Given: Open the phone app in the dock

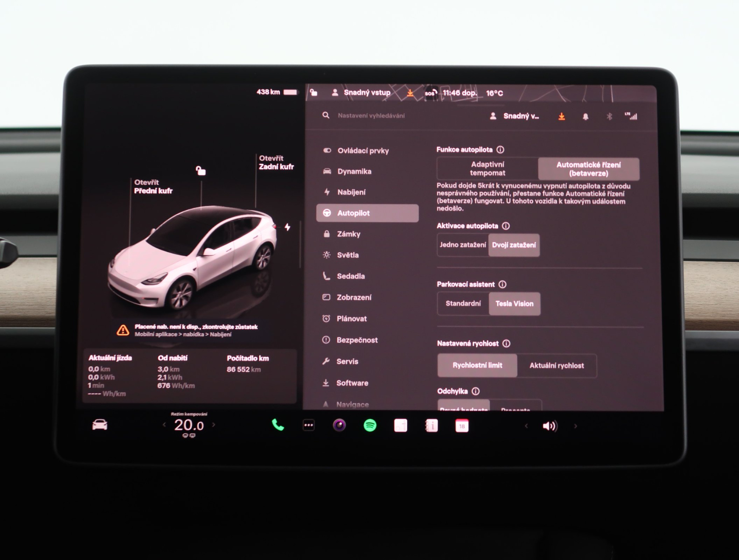Looking at the screenshot, I should pyautogui.click(x=278, y=425).
